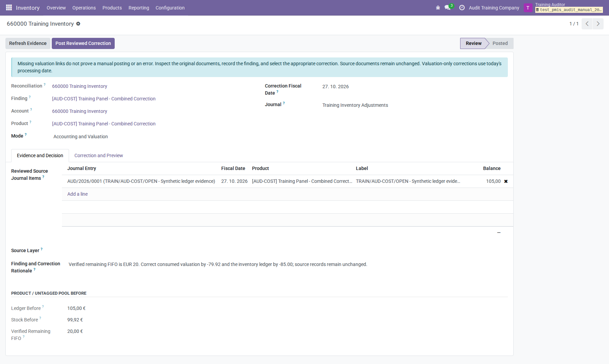Sort by Fiscal Date column header

tap(233, 168)
